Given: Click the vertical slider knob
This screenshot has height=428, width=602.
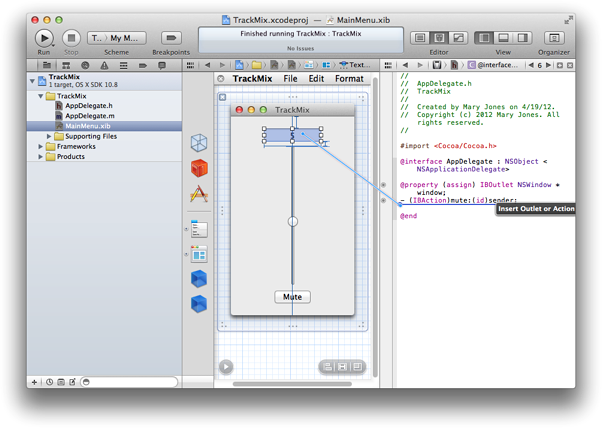Looking at the screenshot, I should pos(293,221).
